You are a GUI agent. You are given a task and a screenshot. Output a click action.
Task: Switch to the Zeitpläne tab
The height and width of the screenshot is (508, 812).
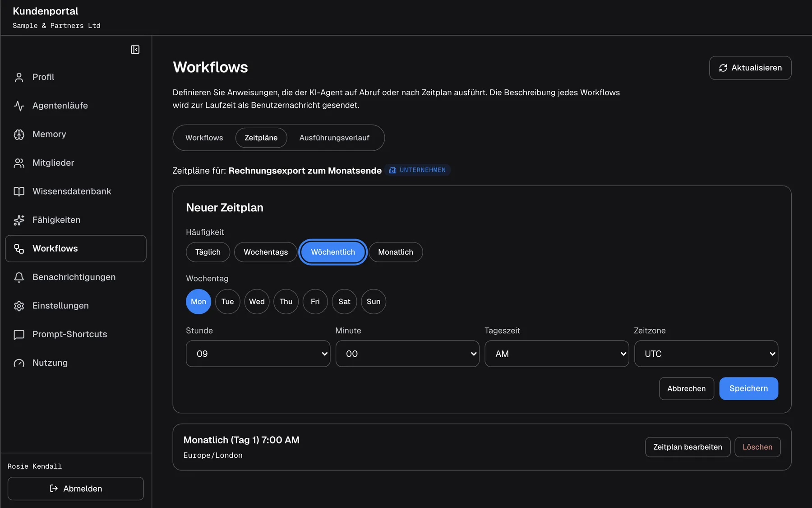coord(261,138)
